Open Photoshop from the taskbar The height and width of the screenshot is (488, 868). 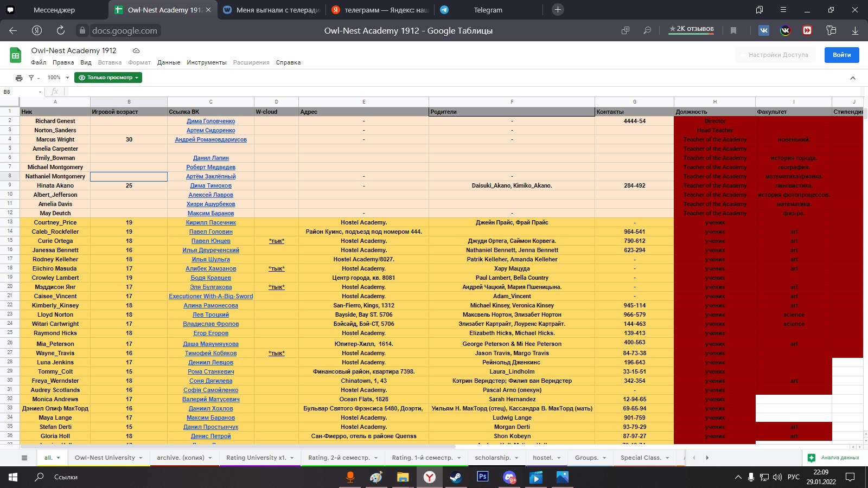(x=482, y=477)
